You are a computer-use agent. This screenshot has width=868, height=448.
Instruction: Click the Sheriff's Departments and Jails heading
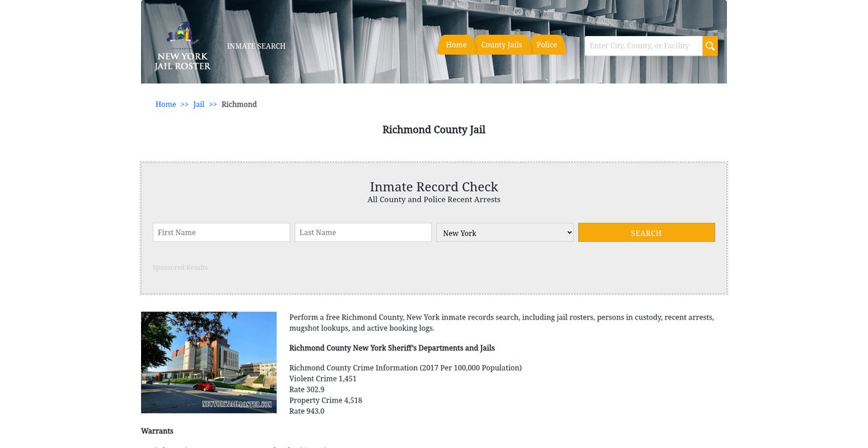392,348
